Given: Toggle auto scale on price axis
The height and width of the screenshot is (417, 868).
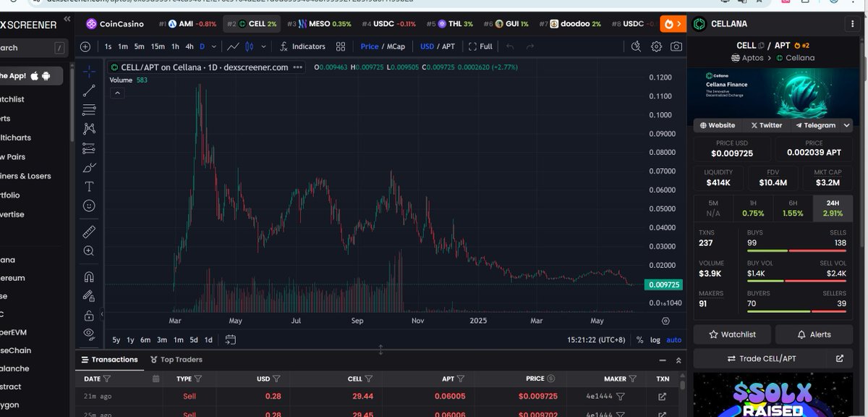Looking at the screenshot, I should pyautogui.click(x=673, y=340).
